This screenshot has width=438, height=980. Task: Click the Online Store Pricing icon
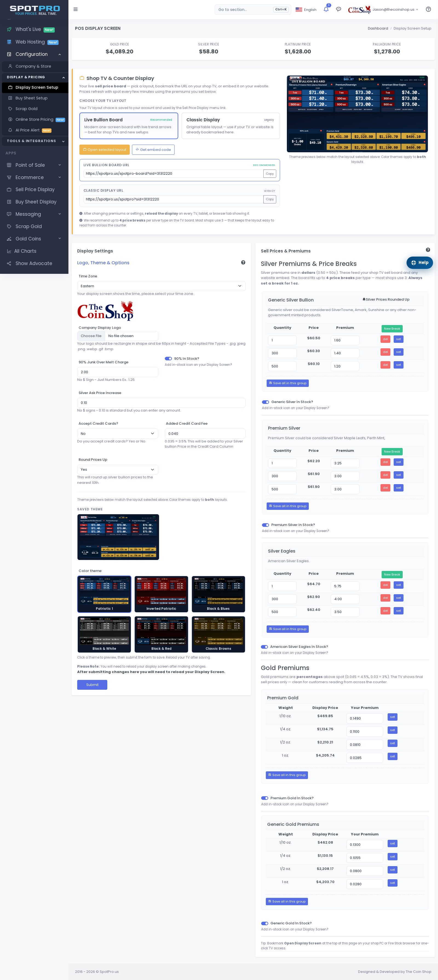click(x=10, y=119)
